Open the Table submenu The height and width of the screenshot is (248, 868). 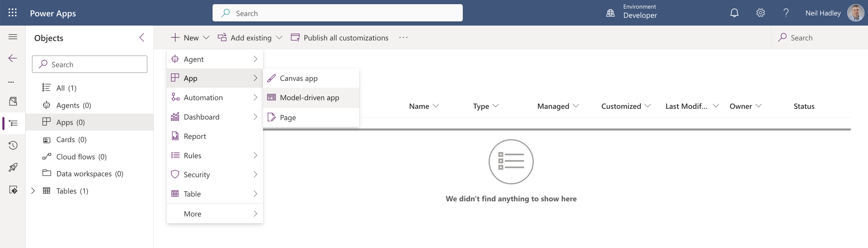(215, 194)
